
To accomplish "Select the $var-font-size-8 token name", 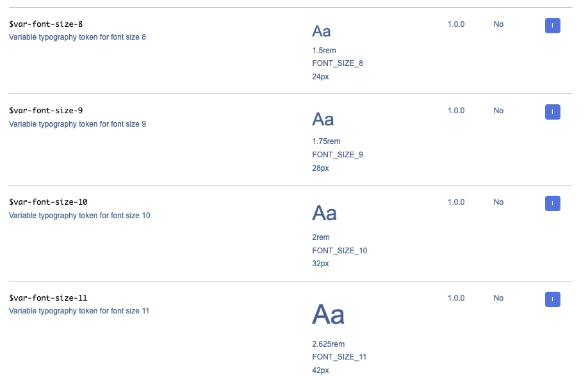I will click(x=45, y=24).
